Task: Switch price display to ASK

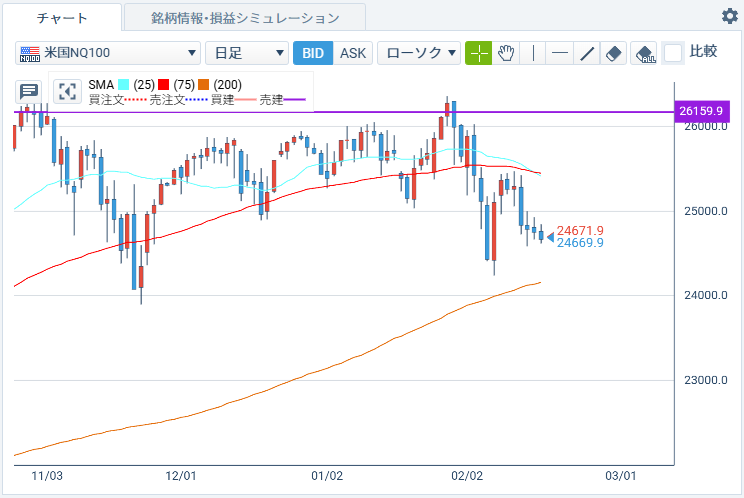Action: pos(352,53)
